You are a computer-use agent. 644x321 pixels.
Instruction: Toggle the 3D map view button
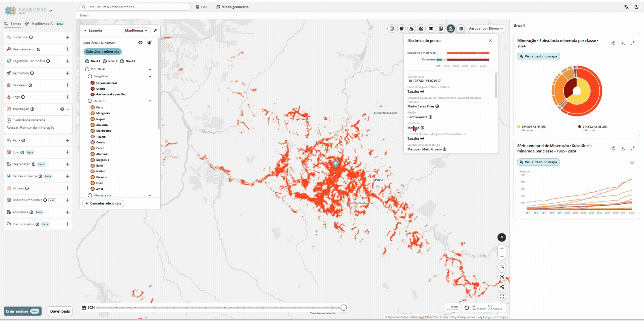[431, 29]
